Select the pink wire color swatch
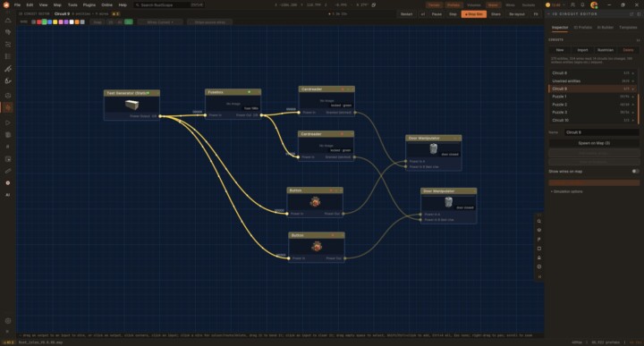This screenshot has width=644, height=346. 61,21
